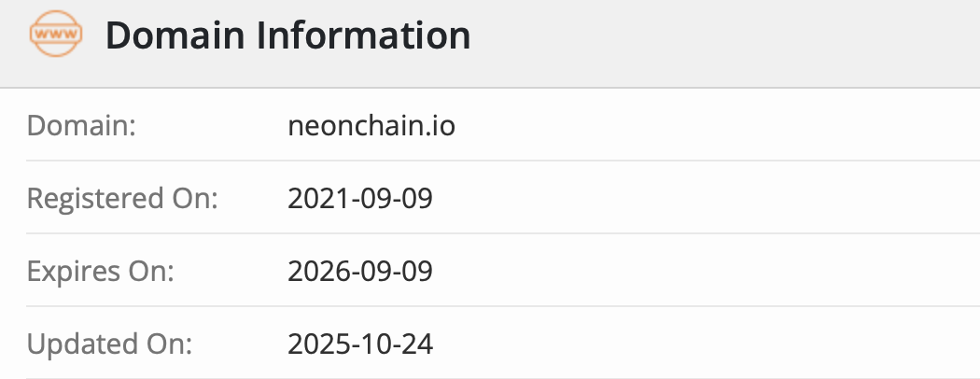Screen dimensions: 980x379
Task: Select the 2026-09-09 expiry date
Action: (x=360, y=272)
